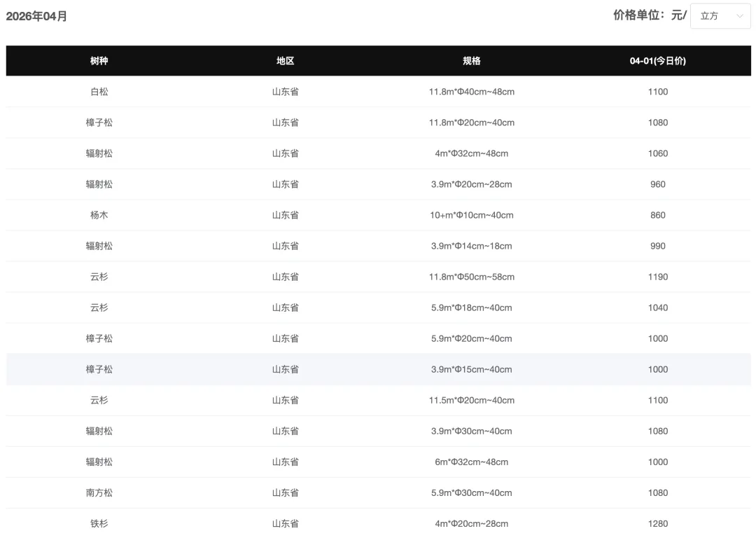Select spec 5.9m*Φ18cm~40cm cell
The height and width of the screenshot is (538, 756).
tap(472, 308)
